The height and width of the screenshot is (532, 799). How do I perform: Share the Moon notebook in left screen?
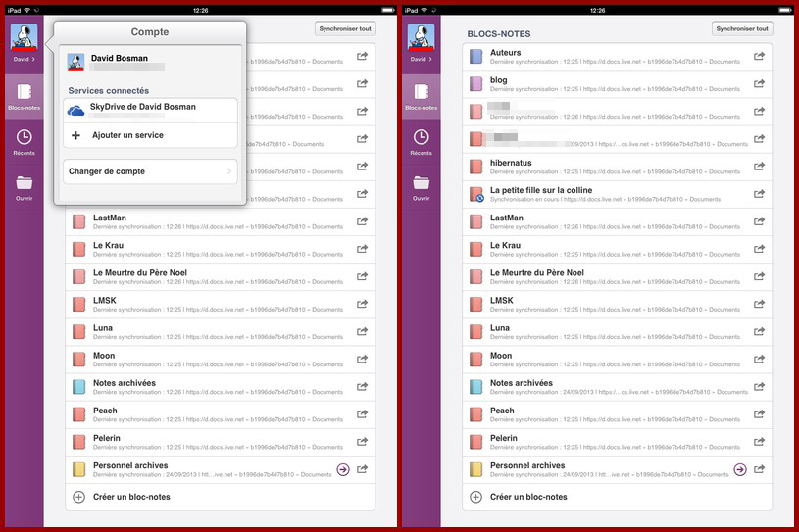(363, 359)
